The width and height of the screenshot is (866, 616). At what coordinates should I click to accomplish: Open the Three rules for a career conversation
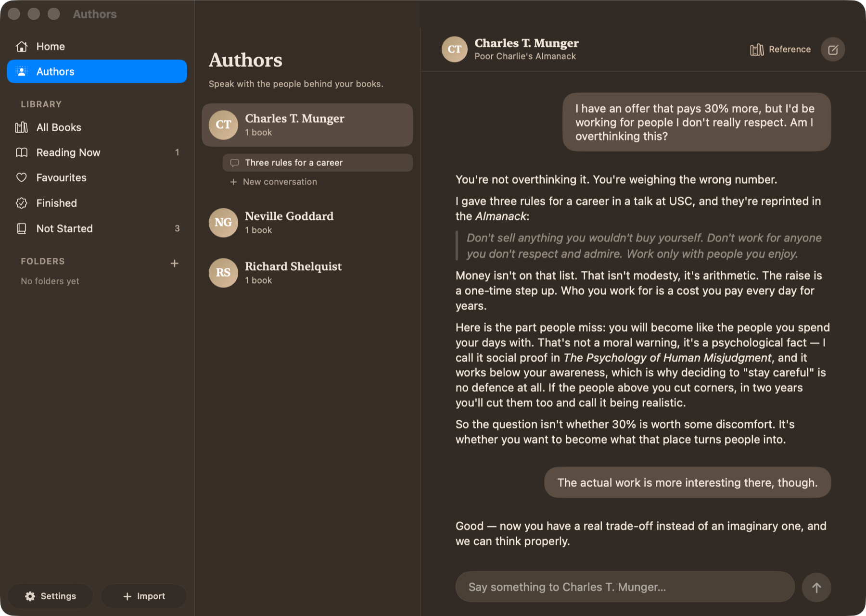(x=318, y=163)
